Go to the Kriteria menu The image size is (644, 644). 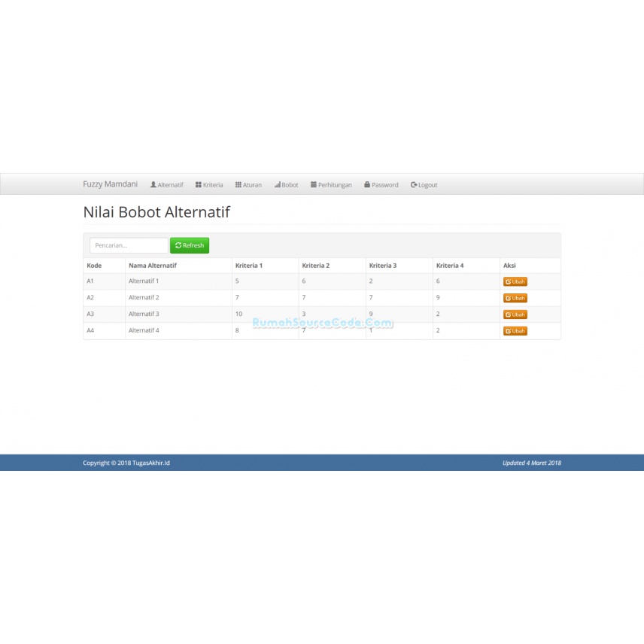[209, 185]
